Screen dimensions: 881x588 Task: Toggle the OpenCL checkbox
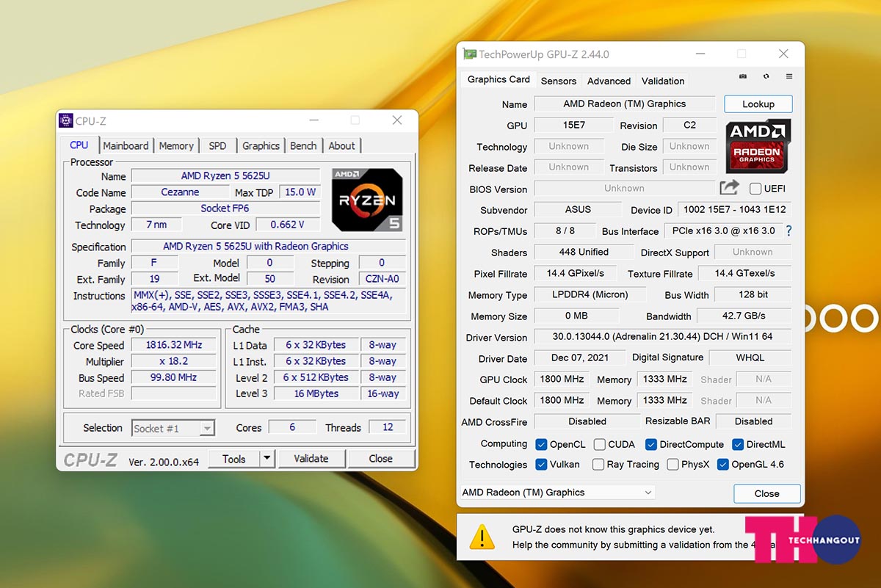[541, 444]
